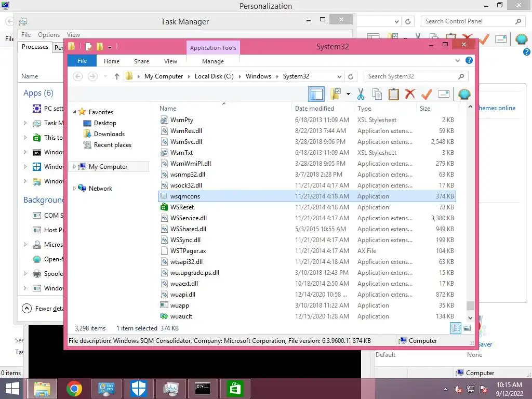
Task: Open Google Chrome from taskbar
Action: [74, 389]
